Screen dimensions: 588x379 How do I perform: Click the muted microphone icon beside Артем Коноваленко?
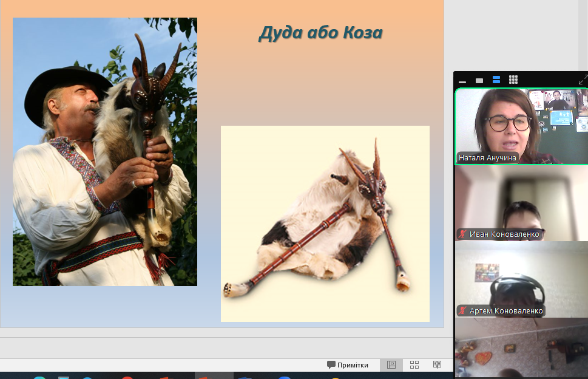coord(463,311)
